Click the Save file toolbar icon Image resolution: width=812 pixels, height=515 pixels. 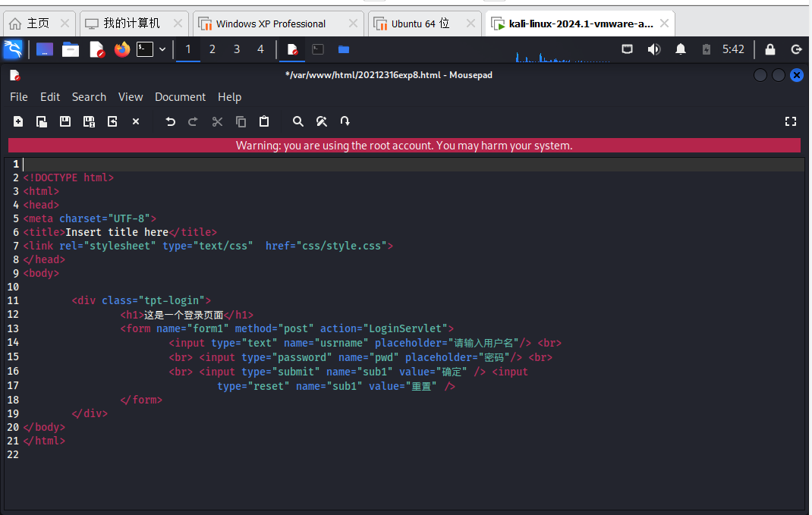coord(65,121)
